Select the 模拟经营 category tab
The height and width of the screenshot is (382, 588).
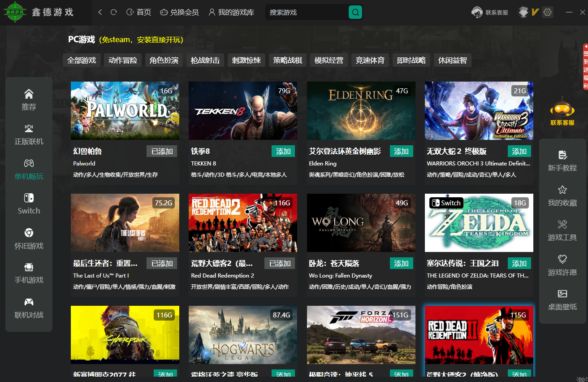pyautogui.click(x=329, y=60)
